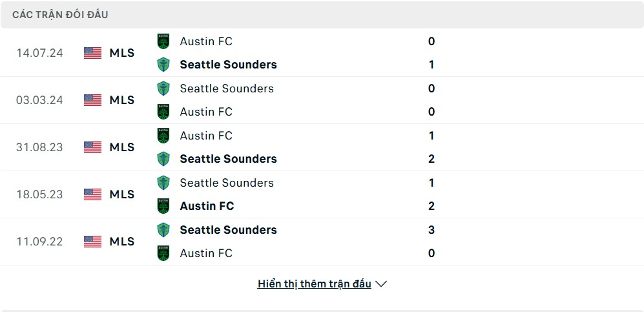The image size is (644, 312).
Task: Click the USA flag beside 11.09.22
Action: [x=93, y=242]
